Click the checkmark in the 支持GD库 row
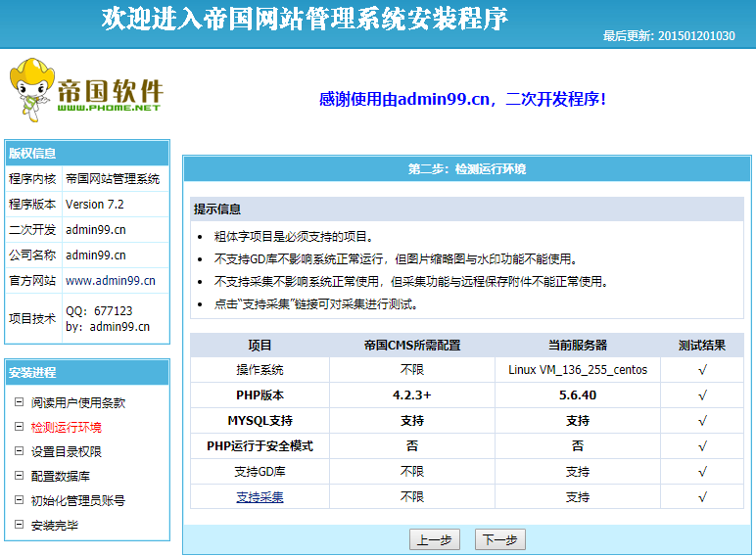 click(x=702, y=472)
